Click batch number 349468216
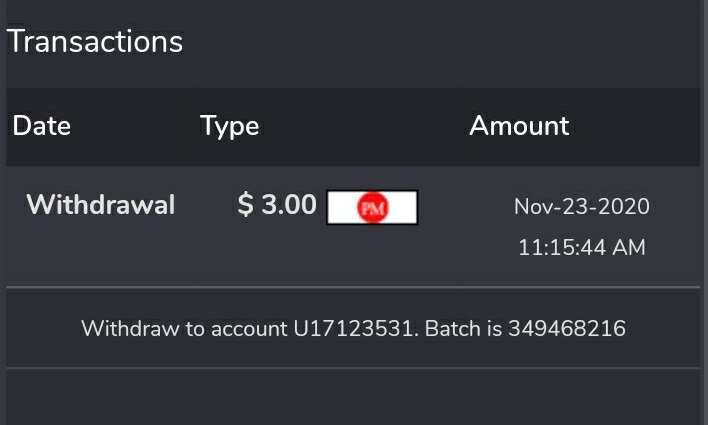The image size is (708, 425). click(x=566, y=328)
